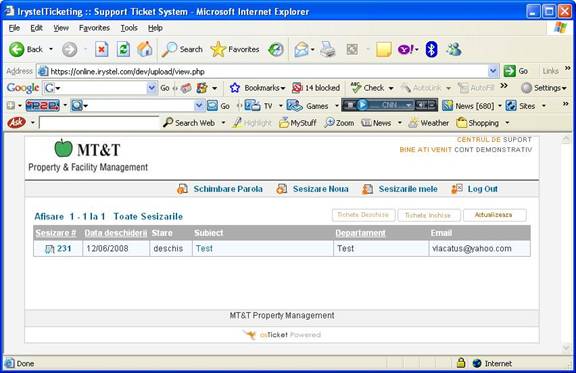Click the Mail envelope icon
The width and height of the screenshot is (576, 373).
pyautogui.click(x=301, y=49)
